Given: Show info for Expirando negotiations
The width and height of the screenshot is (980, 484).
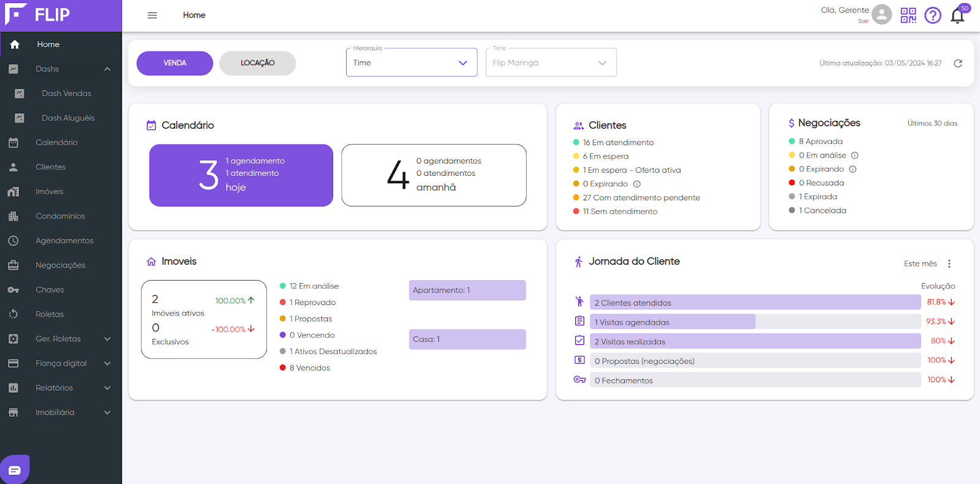Looking at the screenshot, I should click(853, 169).
